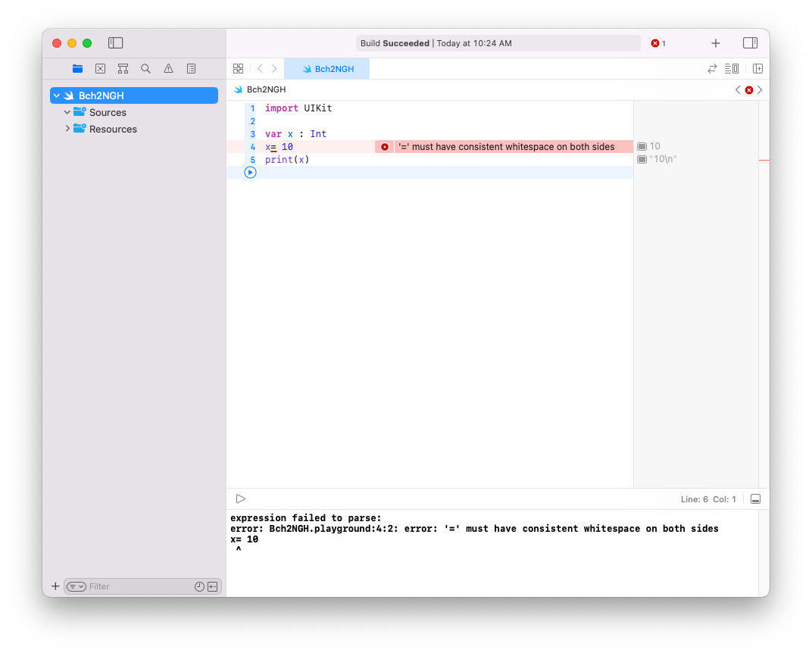Open the Issue navigator warning icon
This screenshot has width=812, height=653.
168,68
